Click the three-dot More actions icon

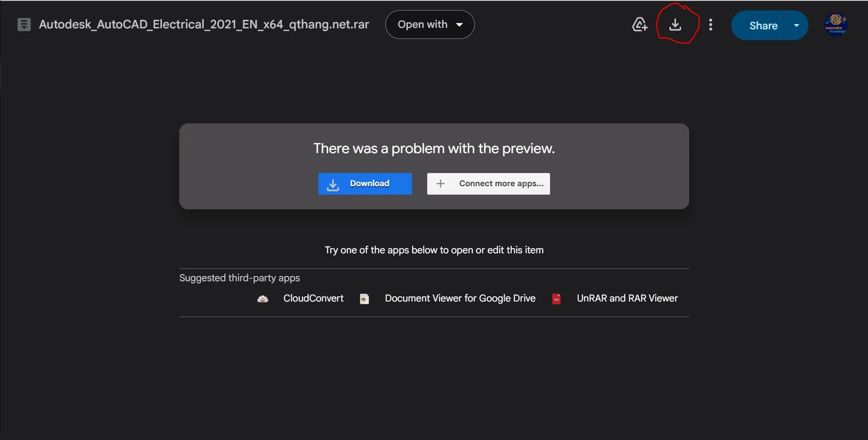[711, 25]
